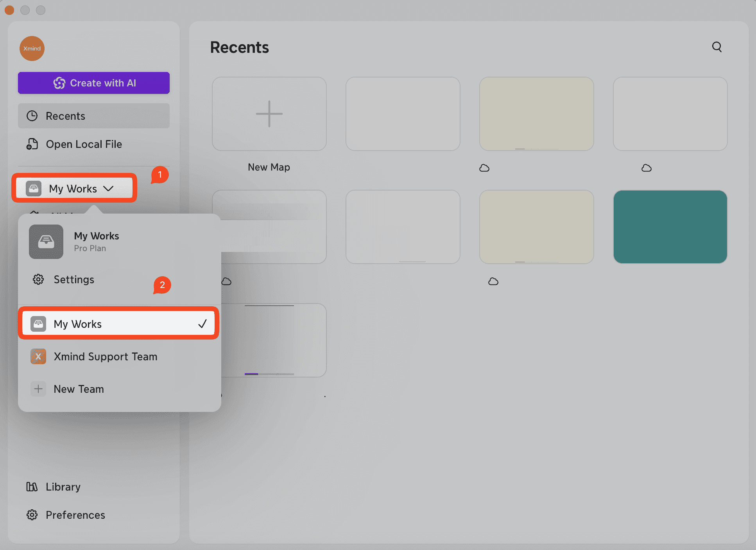Click the plus icon beside New Team

[38, 389]
